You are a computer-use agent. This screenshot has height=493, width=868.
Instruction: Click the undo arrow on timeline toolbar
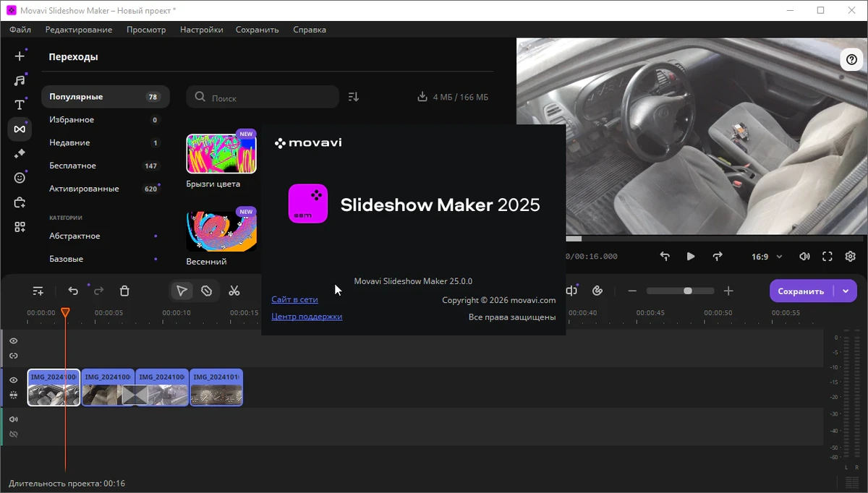click(73, 291)
